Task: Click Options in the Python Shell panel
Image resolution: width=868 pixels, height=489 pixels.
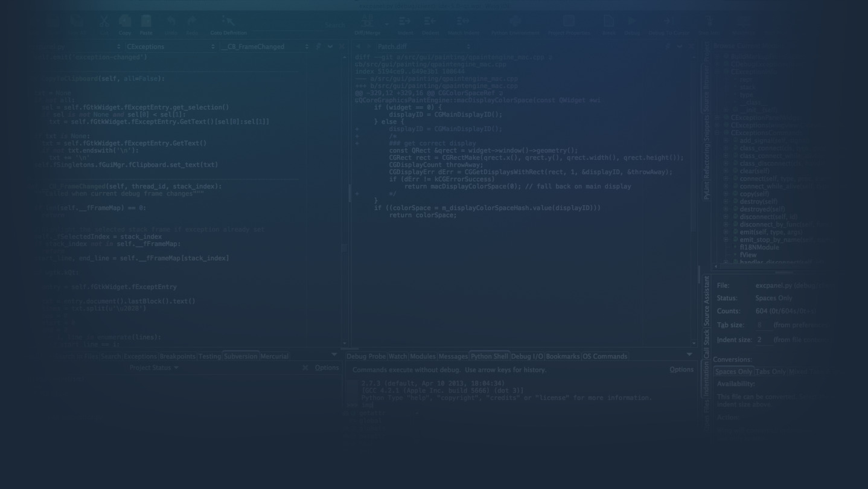Action: click(x=681, y=369)
